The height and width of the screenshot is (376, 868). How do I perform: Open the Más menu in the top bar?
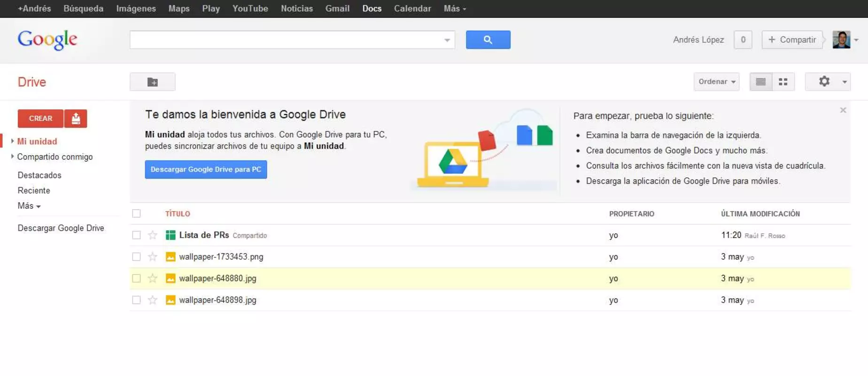coord(455,8)
